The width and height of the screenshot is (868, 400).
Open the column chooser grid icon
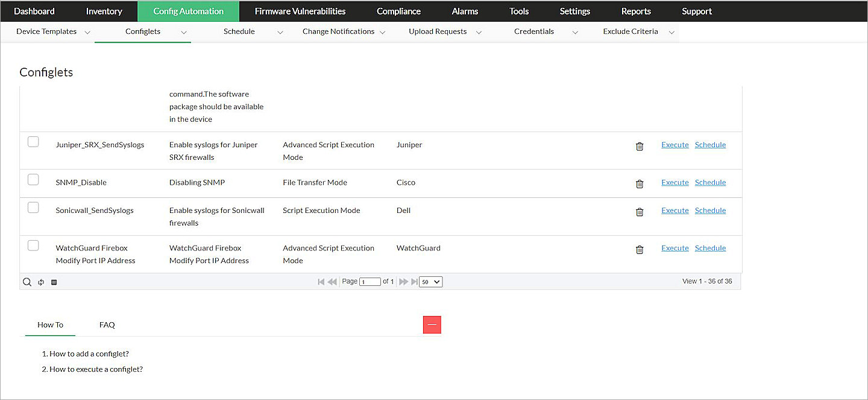coord(54,281)
